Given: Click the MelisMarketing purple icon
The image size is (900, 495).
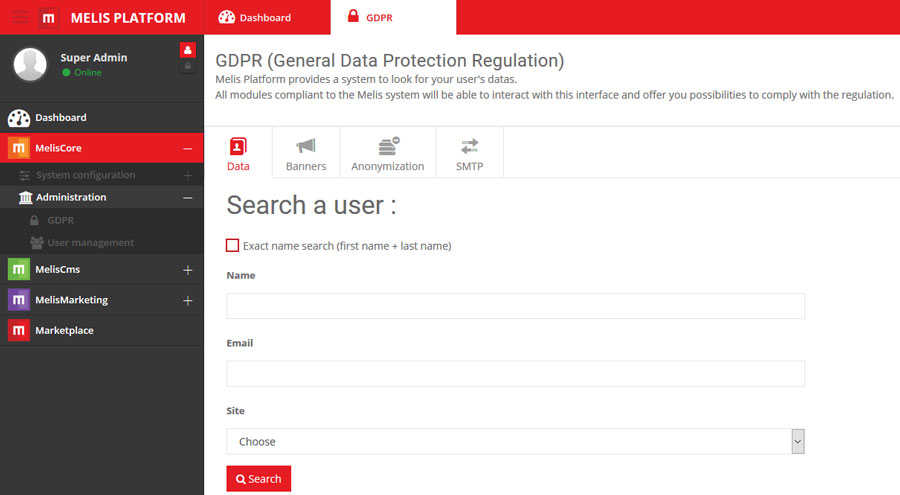Looking at the screenshot, I should click(x=18, y=300).
